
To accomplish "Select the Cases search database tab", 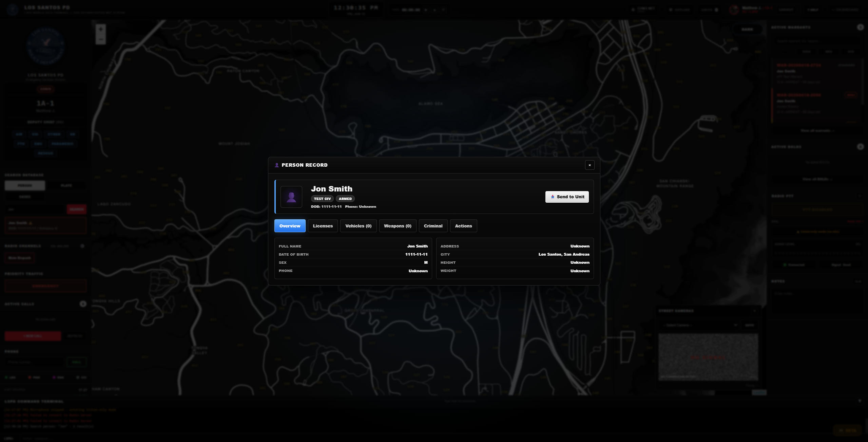I will point(25,197).
